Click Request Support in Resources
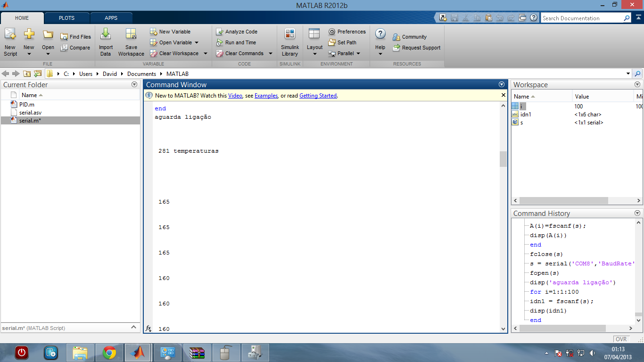644x362 pixels. (x=420, y=47)
